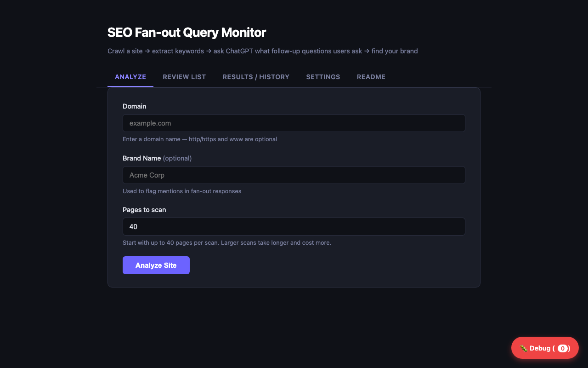This screenshot has height=368, width=588.
Task: Click the Debug count badge showing 0
Action: click(563, 348)
